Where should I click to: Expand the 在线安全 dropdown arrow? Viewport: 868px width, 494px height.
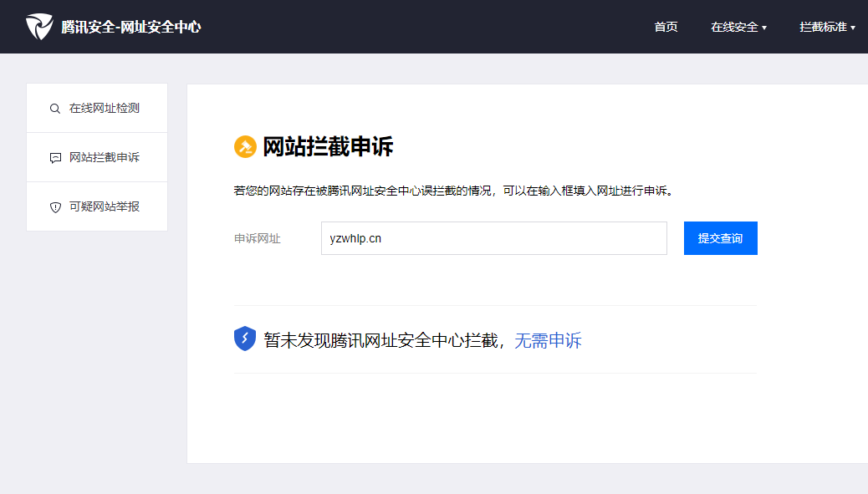764,28
